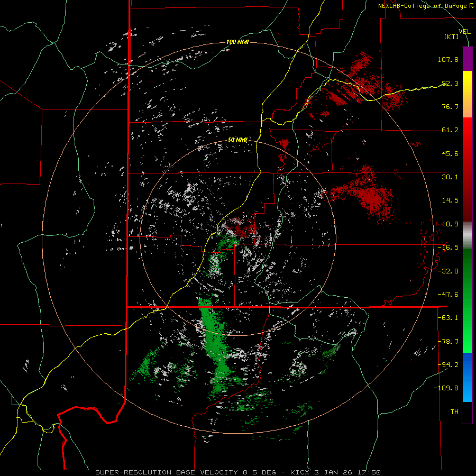Select the -78.7 legend value
The image size is (476, 476).
coord(448,342)
